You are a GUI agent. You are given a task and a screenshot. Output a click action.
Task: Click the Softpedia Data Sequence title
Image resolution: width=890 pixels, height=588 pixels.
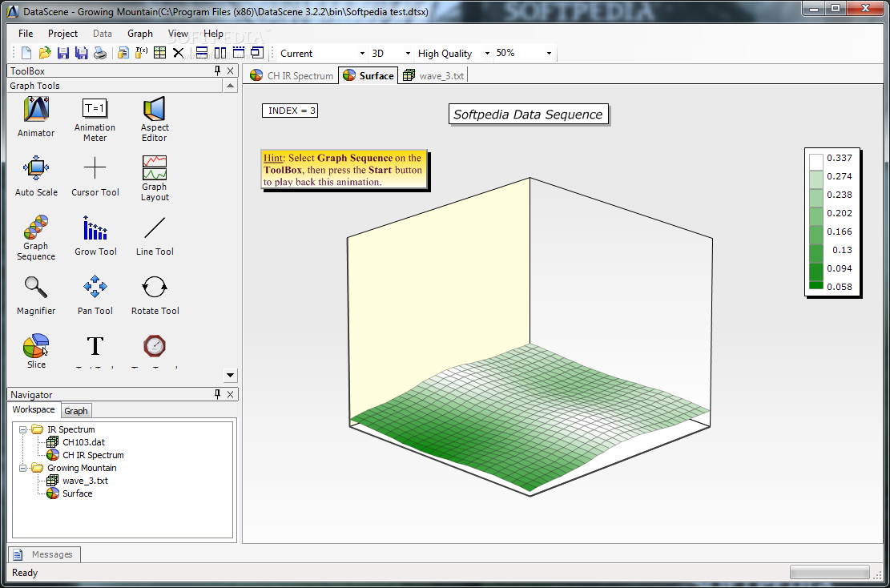point(528,114)
